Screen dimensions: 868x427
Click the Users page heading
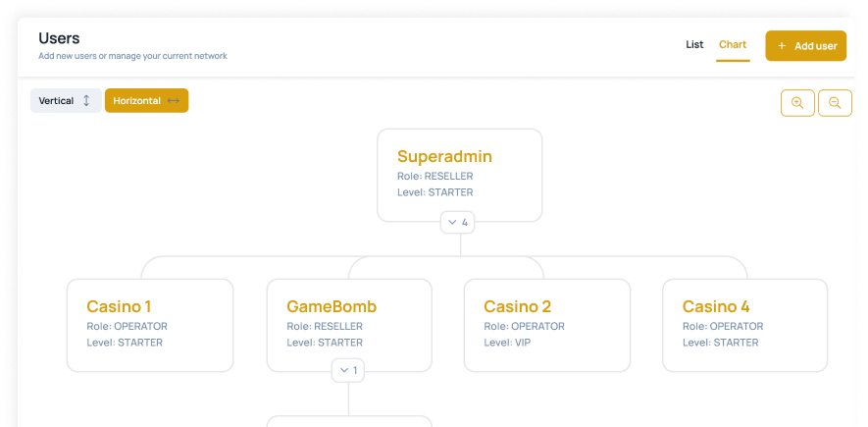59,38
